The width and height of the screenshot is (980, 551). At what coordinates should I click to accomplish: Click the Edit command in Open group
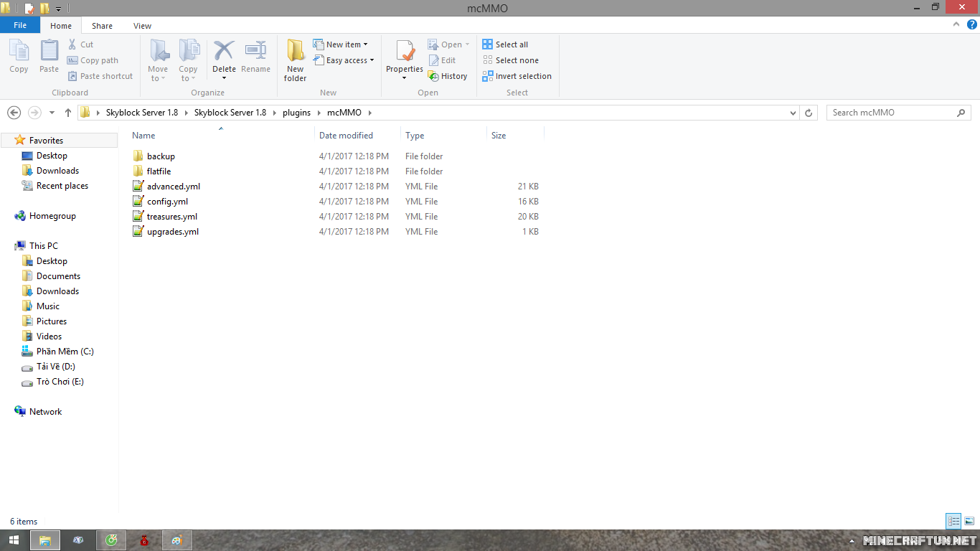click(442, 60)
